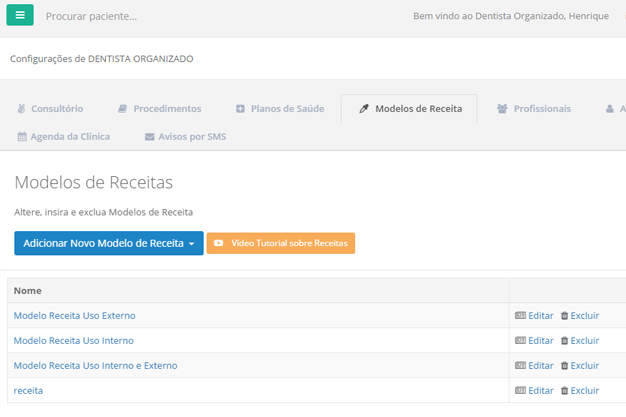This screenshot has height=417, width=626.
Task: Edit Modelo Receita Uso Interno e Externo
Action: [x=534, y=365]
